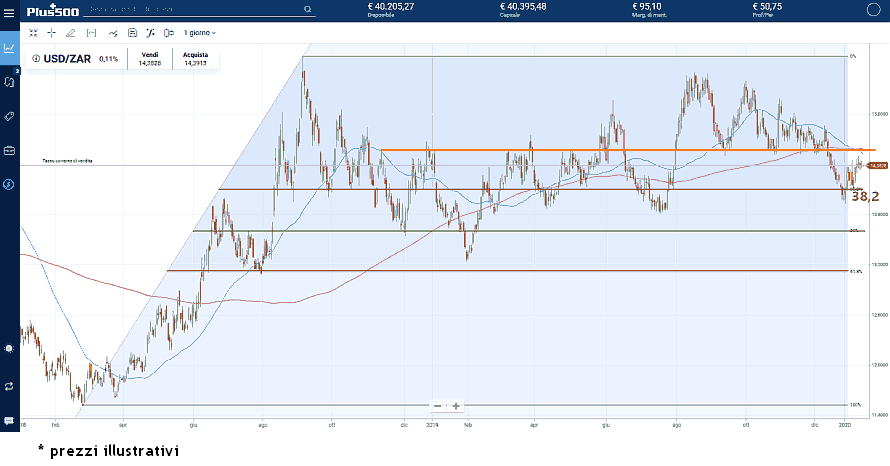This screenshot has width=890, height=466.
Task: Open the price tag sidebar icon
Action: [9, 116]
